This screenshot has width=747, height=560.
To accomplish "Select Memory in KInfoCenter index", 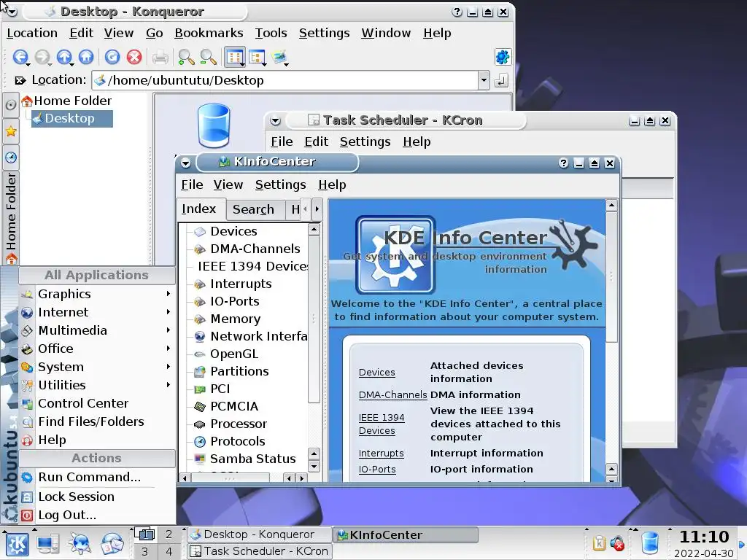I will (x=236, y=319).
